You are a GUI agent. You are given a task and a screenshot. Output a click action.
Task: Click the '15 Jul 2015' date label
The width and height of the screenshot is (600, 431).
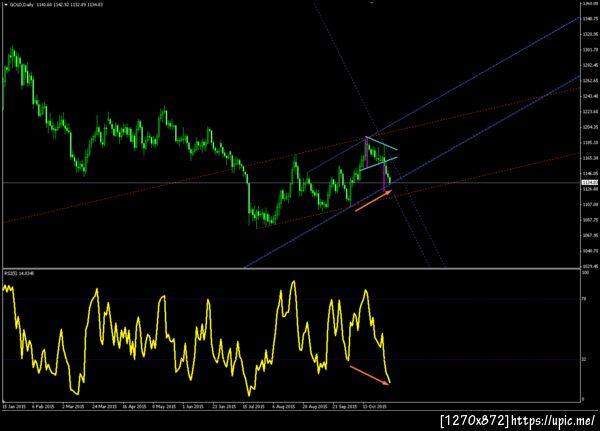pos(253,407)
